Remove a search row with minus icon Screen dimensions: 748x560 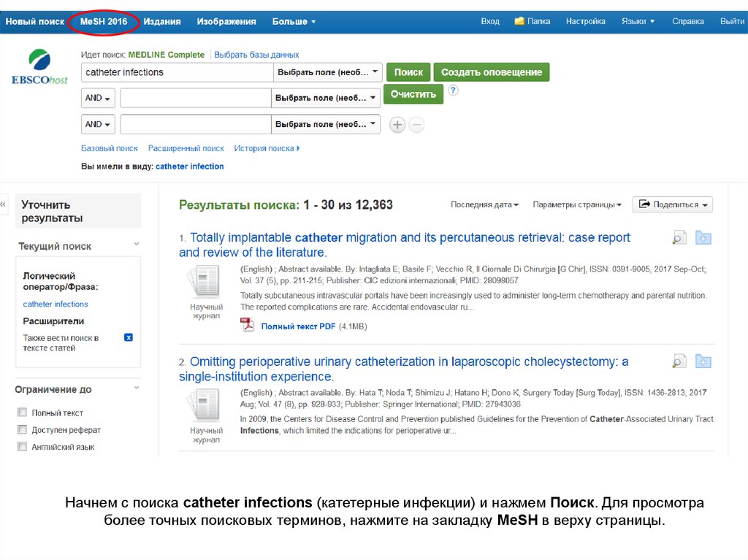[416, 125]
